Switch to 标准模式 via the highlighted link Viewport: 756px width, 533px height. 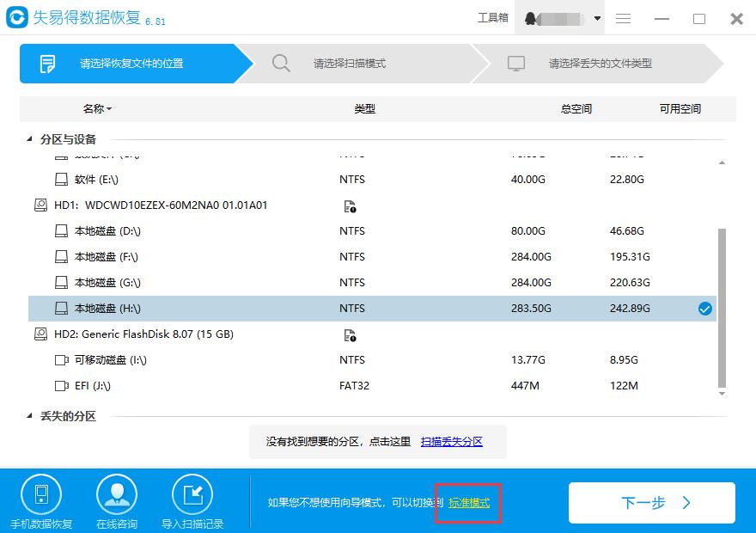click(x=466, y=503)
